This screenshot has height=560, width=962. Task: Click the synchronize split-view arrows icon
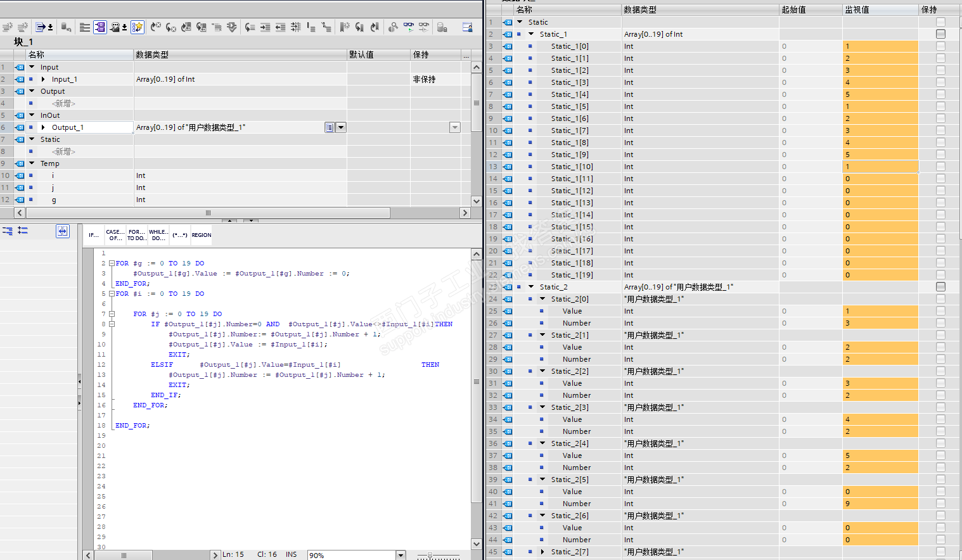[62, 231]
